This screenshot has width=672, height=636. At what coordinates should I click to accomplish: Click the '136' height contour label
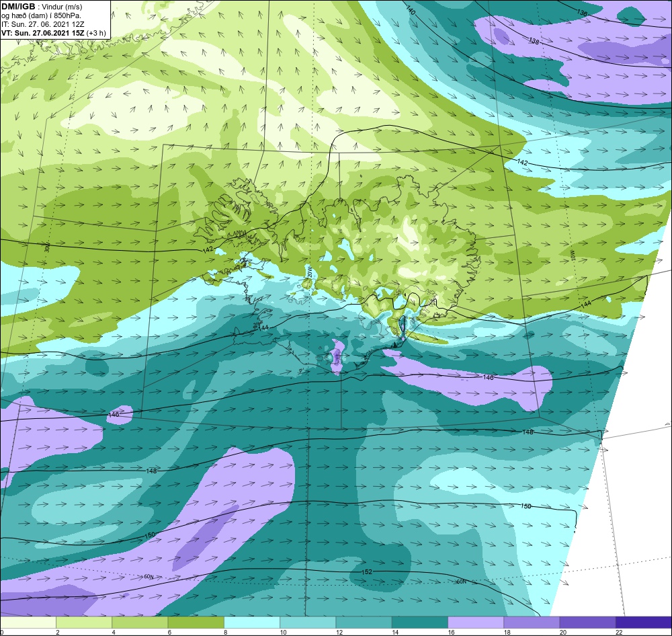(582, 13)
